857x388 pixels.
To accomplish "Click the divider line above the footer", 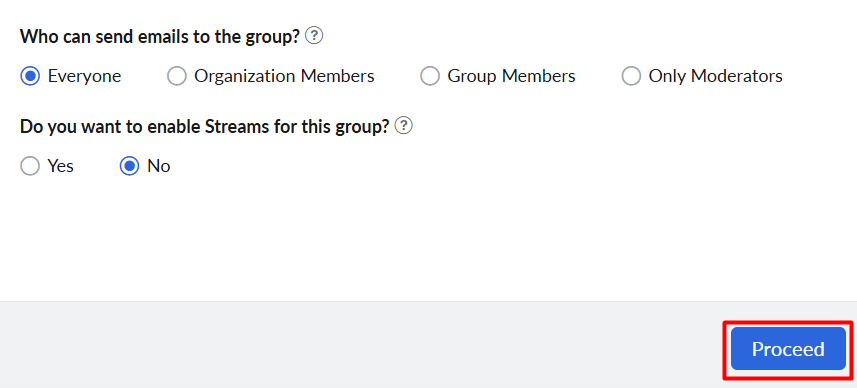I will (x=428, y=301).
